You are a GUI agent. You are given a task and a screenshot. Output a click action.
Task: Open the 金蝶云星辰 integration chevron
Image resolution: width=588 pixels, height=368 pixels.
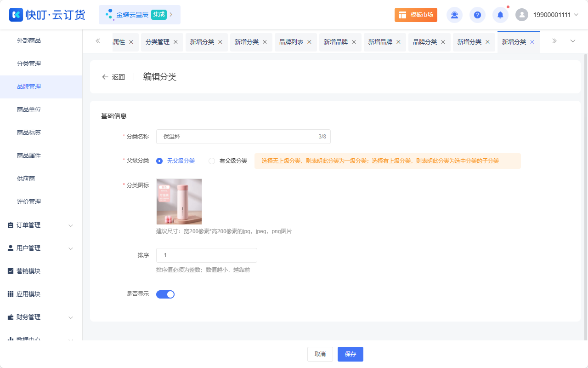(171, 15)
